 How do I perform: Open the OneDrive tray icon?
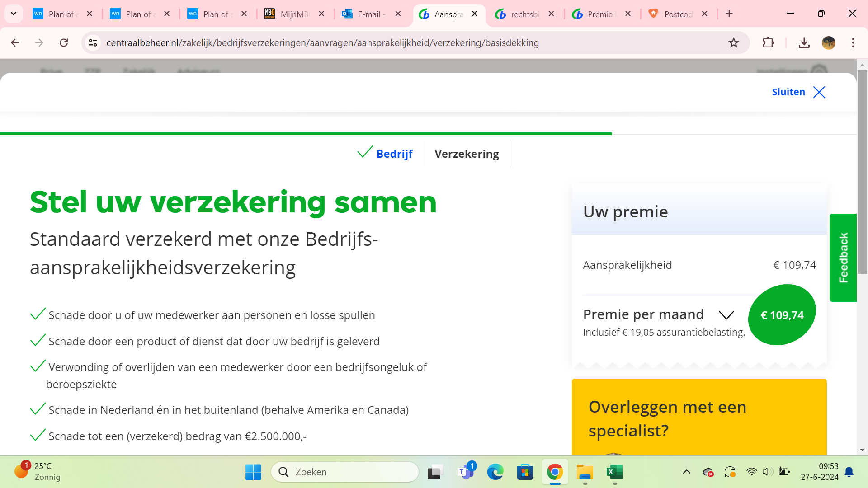pos(708,472)
